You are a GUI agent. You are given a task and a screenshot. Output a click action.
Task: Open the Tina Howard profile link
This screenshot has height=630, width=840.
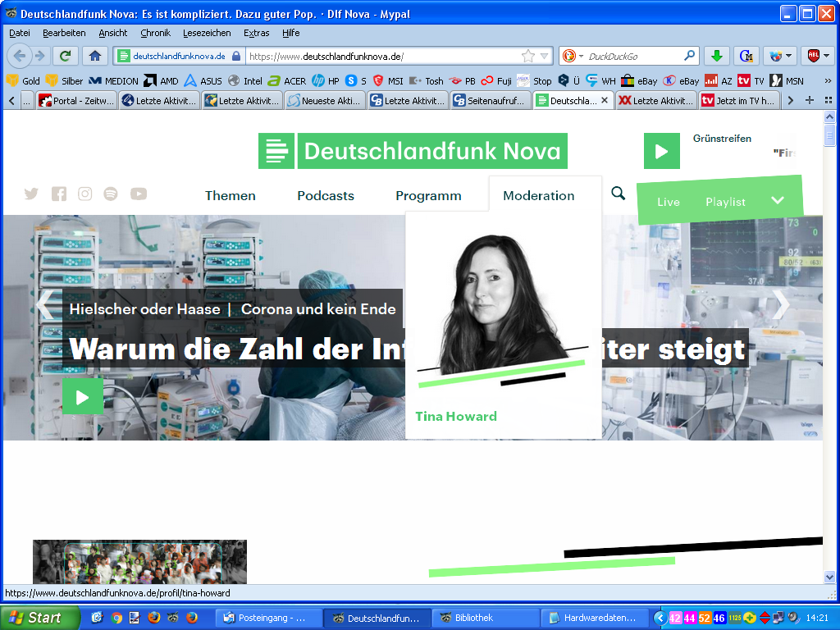[x=456, y=416]
